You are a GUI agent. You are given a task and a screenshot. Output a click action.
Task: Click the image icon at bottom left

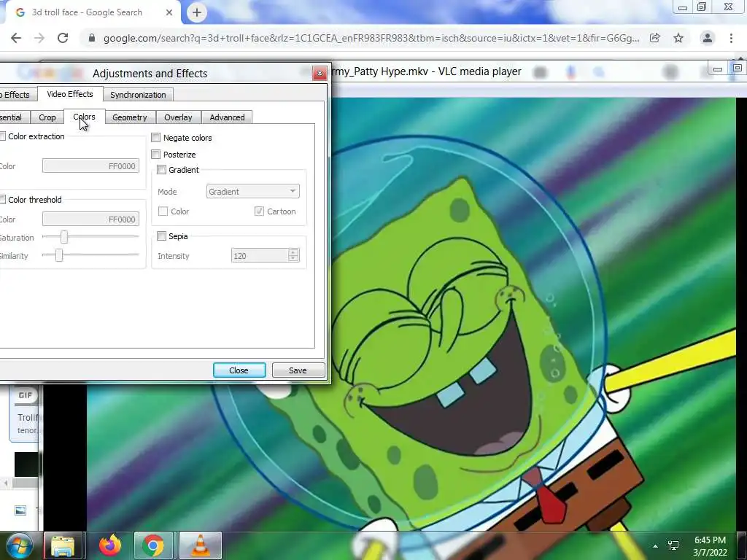(x=20, y=510)
